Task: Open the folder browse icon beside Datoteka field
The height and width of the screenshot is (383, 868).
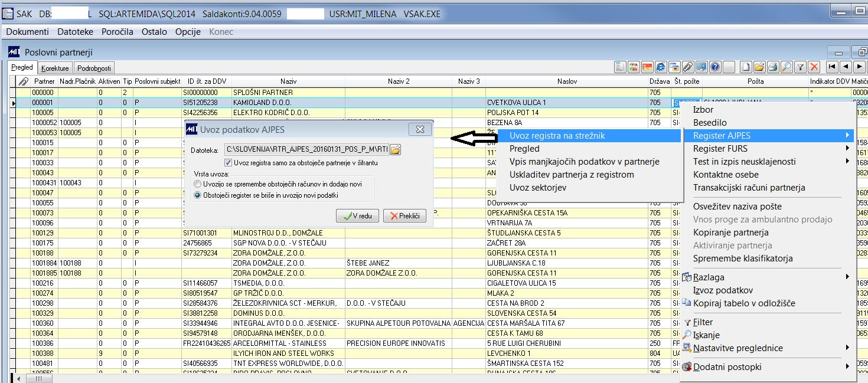Action: pos(394,149)
